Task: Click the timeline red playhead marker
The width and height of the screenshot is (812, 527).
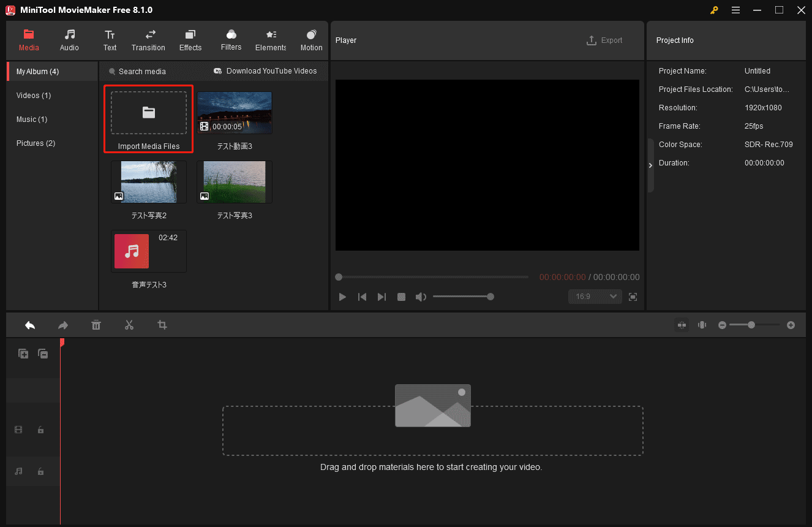Action: (x=62, y=342)
